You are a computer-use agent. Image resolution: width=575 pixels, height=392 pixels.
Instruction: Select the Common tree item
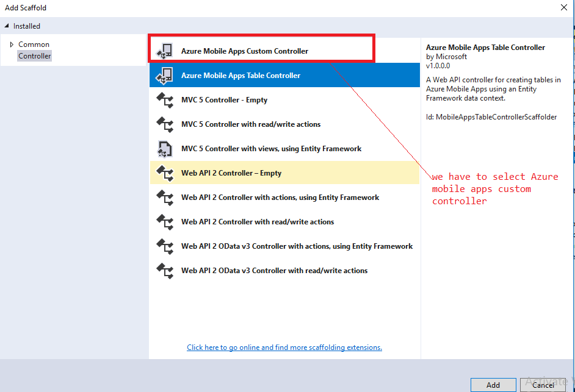pyautogui.click(x=34, y=45)
